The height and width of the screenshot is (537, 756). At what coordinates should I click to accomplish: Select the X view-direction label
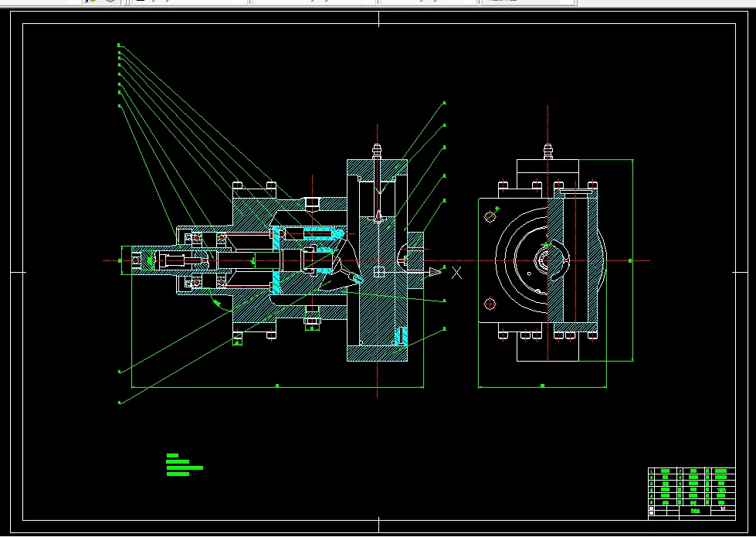[456, 273]
